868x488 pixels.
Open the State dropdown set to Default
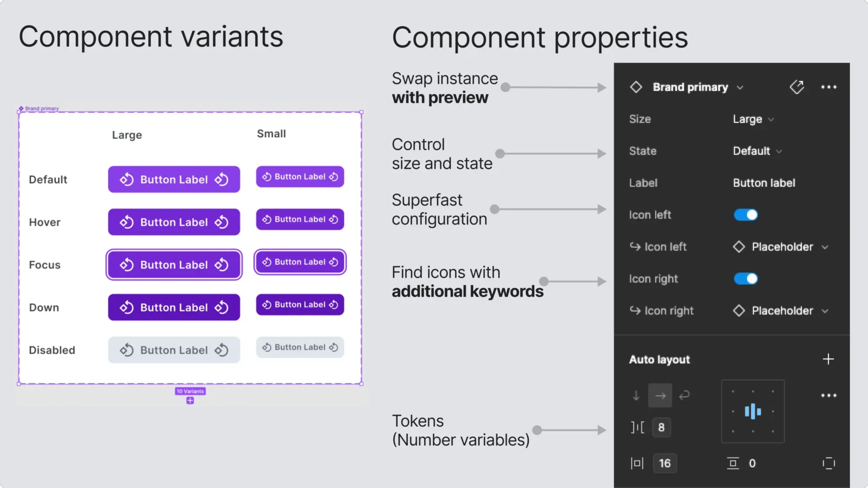point(757,151)
